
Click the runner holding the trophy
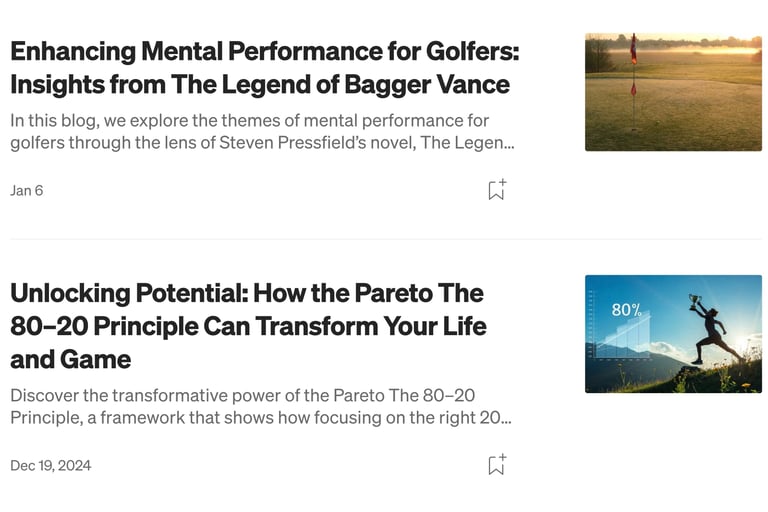click(712, 330)
